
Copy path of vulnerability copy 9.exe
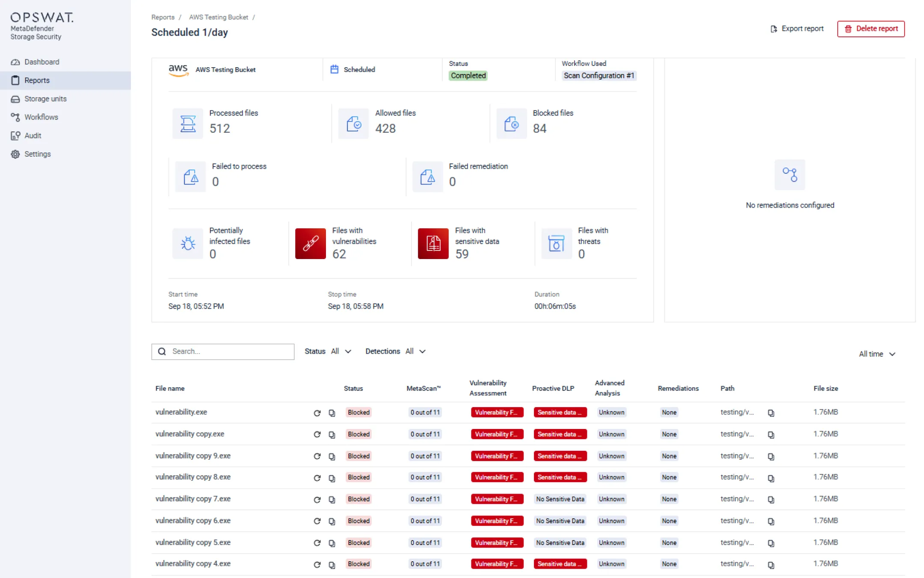tap(771, 456)
